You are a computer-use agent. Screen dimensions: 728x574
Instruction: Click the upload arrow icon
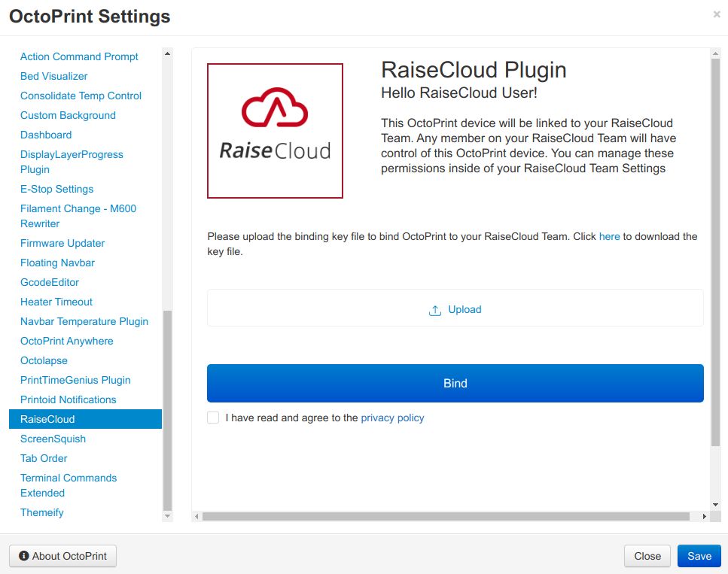pyautogui.click(x=434, y=310)
